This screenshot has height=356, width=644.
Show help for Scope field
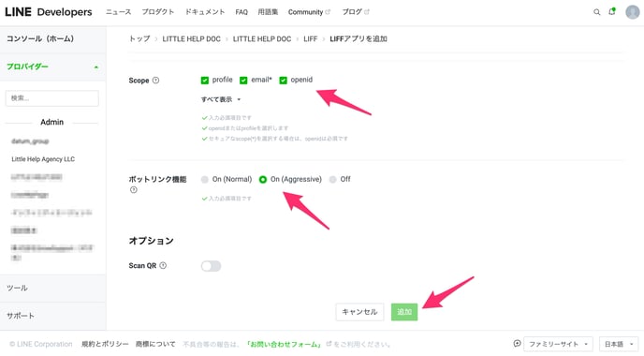(155, 81)
